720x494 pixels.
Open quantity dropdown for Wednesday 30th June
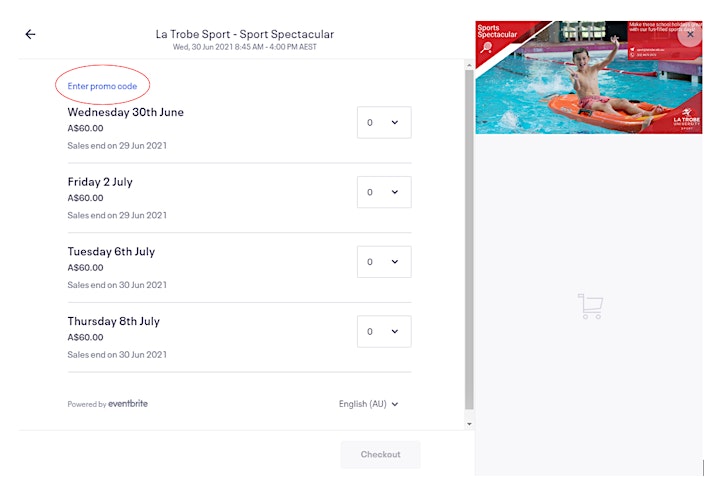384,123
